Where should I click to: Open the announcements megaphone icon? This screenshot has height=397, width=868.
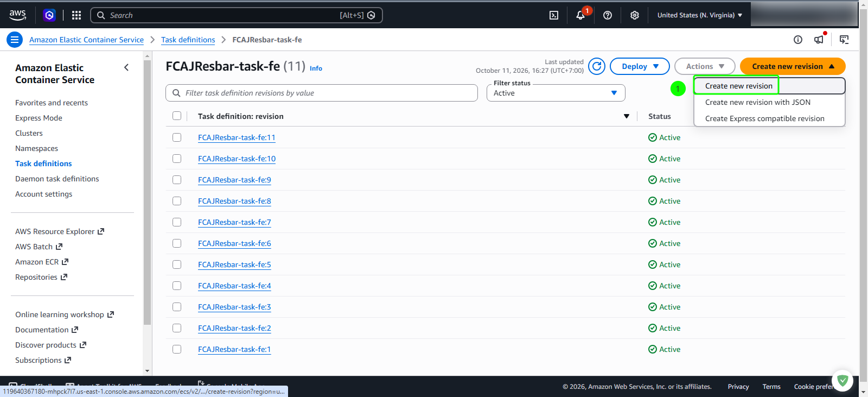point(819,40)
